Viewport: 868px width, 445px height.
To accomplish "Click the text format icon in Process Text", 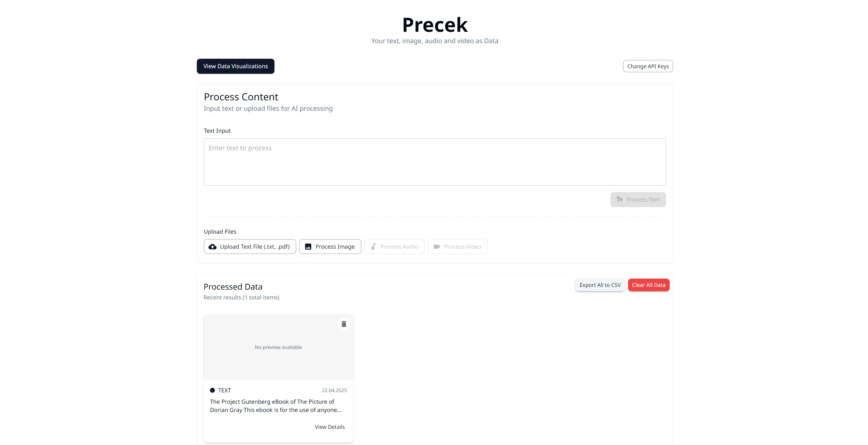I will [x=619, y=200].
